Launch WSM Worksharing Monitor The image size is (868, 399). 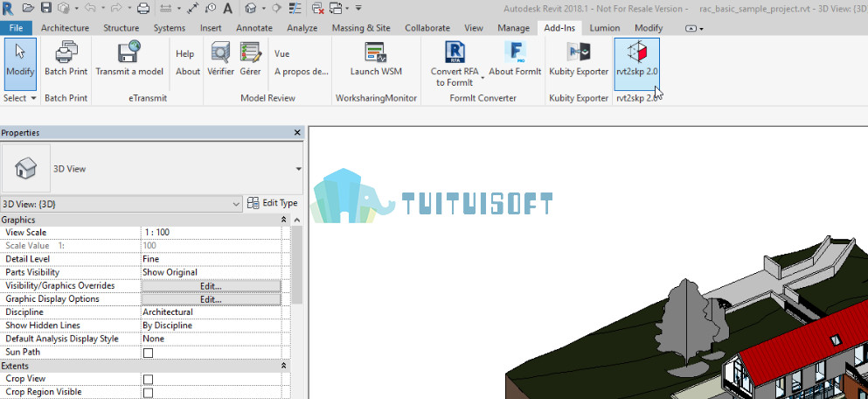point(376,59)
